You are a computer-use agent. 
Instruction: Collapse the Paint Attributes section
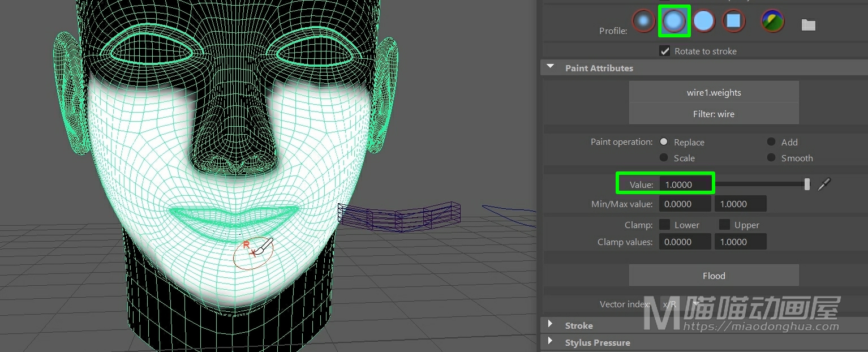point(550,67)
